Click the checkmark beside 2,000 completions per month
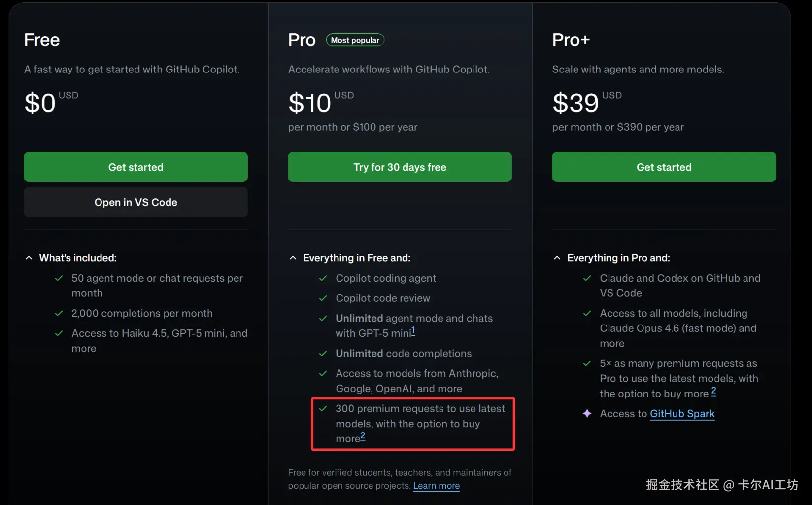 [59, 314]
